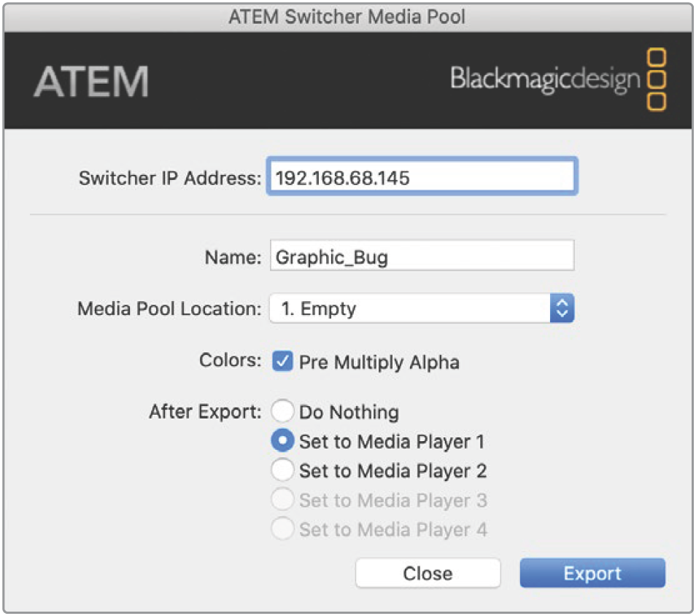
Task: Focus the Switcher IP Address field
Action: [x=422, y=176]
